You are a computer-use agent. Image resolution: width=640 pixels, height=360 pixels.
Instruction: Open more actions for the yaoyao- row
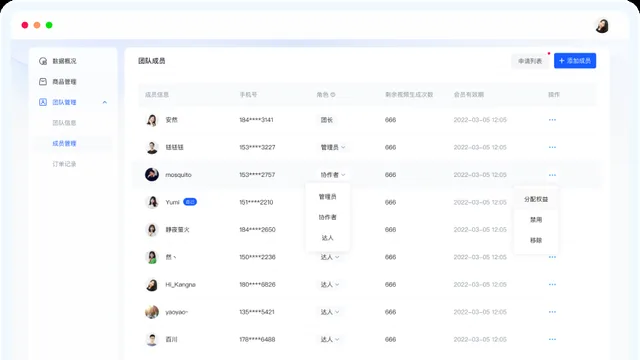tap(552, 312)
